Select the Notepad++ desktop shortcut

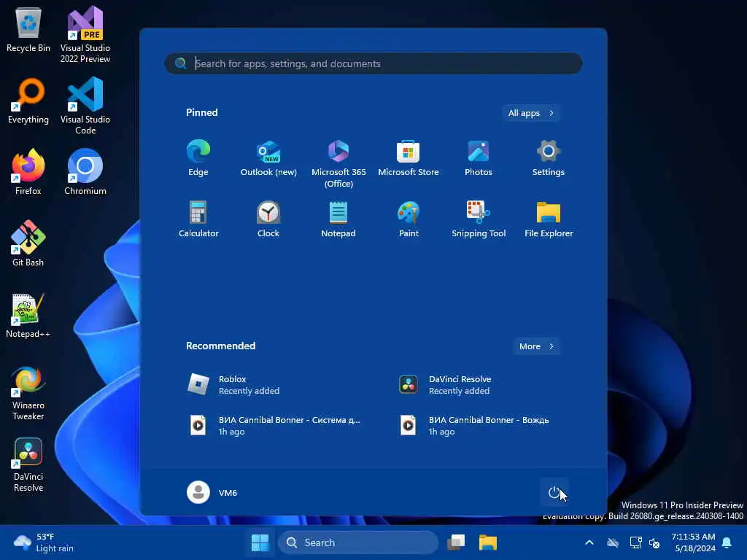(x=28, y=315)
